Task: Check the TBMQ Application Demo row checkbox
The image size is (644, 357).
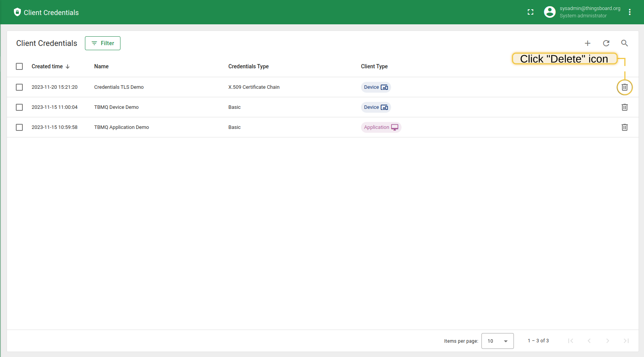Action: click(19, 127)
